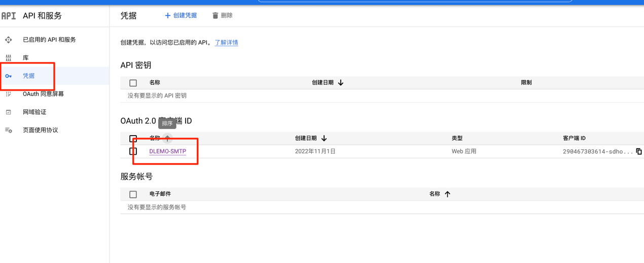Copy the client ID with copy icon
Viewport: 644px width, 263px height.
pos(639,151)
